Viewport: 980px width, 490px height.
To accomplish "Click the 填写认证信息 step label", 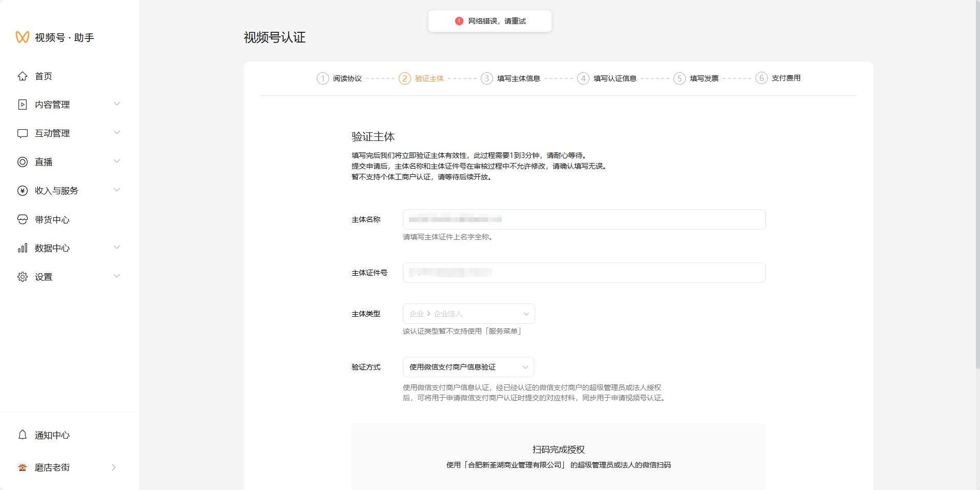I will click(x=615, y=78).
